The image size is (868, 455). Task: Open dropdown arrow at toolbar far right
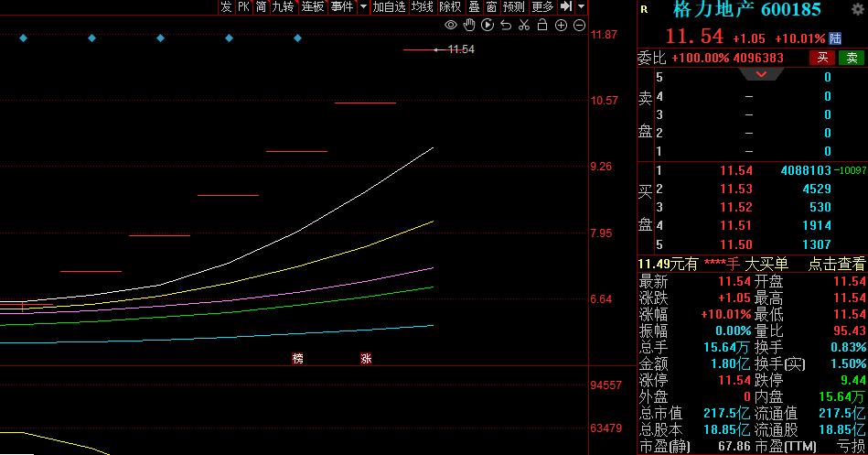[x=581, y=6]
